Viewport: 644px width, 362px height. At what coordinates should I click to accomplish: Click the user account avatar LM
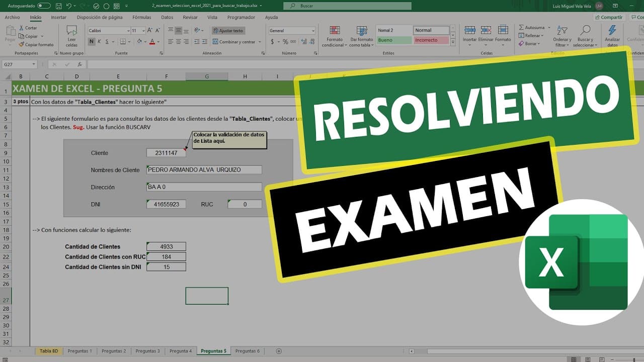coord(599,6)
